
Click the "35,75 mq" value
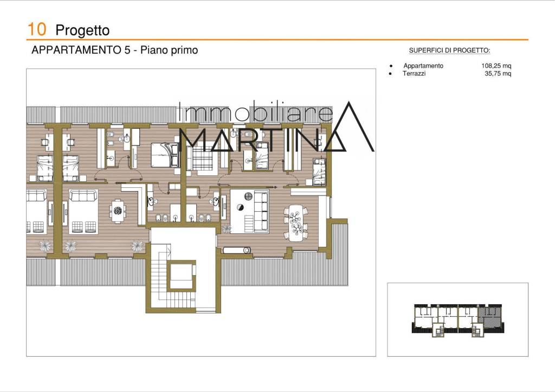tap(498, 74)
